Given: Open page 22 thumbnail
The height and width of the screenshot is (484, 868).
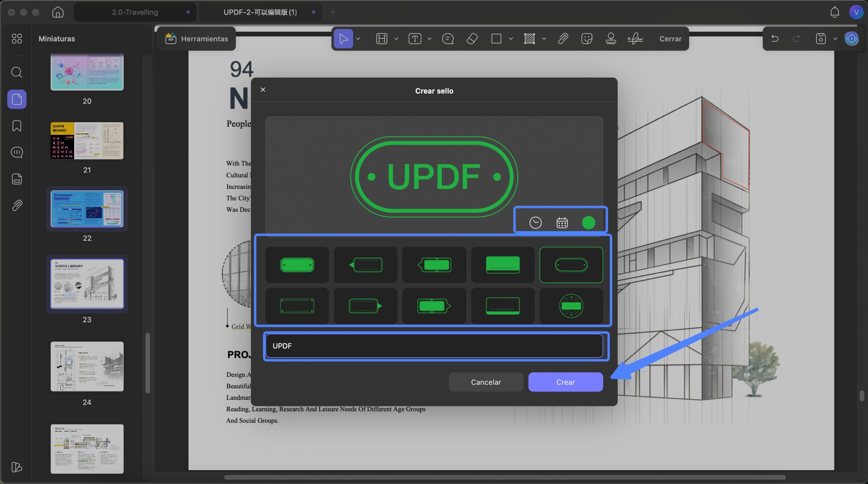Looking at the screenshot, I should pyautogui.click(x=87, y=209).
